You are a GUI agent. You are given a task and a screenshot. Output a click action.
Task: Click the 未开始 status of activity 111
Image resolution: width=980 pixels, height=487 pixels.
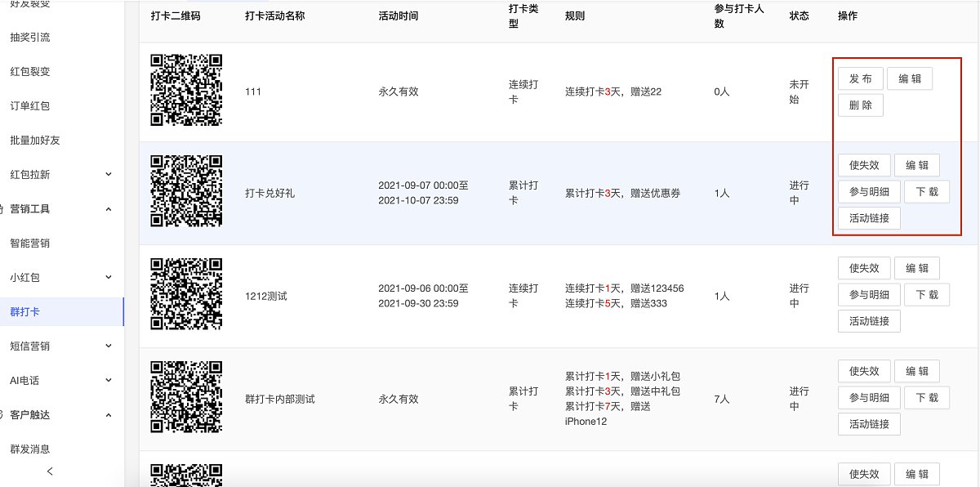[x=800, y=92]
